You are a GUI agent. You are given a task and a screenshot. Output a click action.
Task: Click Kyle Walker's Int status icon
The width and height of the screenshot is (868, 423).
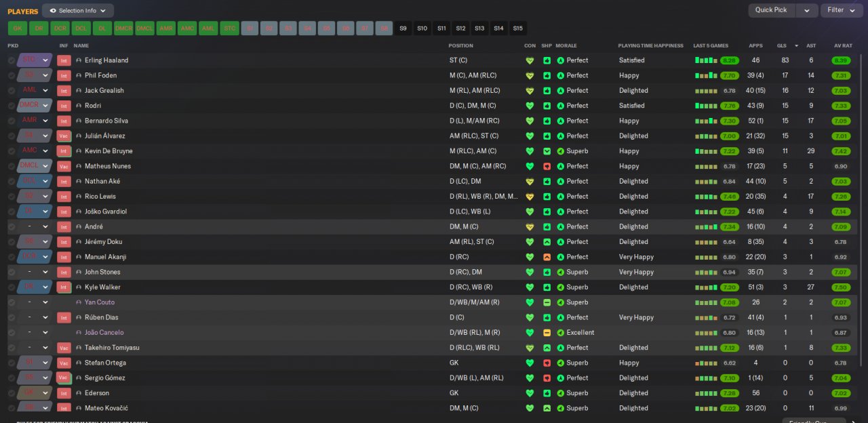64,287
